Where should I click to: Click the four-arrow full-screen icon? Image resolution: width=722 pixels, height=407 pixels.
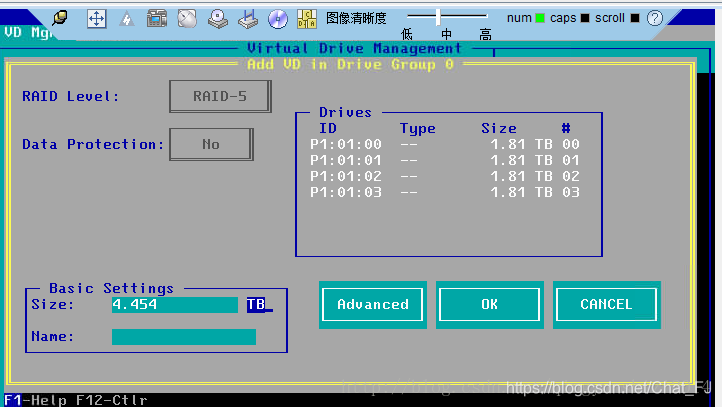pos(96,19)
